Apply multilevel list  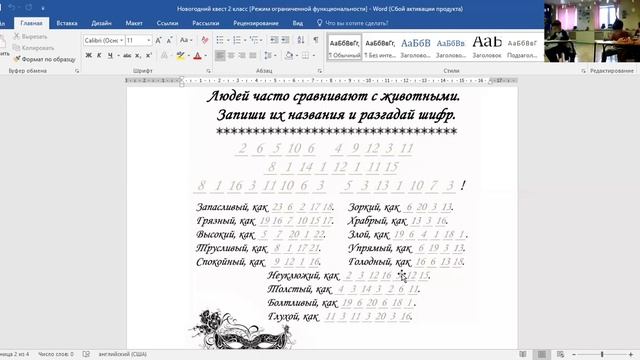click(254, 40)
